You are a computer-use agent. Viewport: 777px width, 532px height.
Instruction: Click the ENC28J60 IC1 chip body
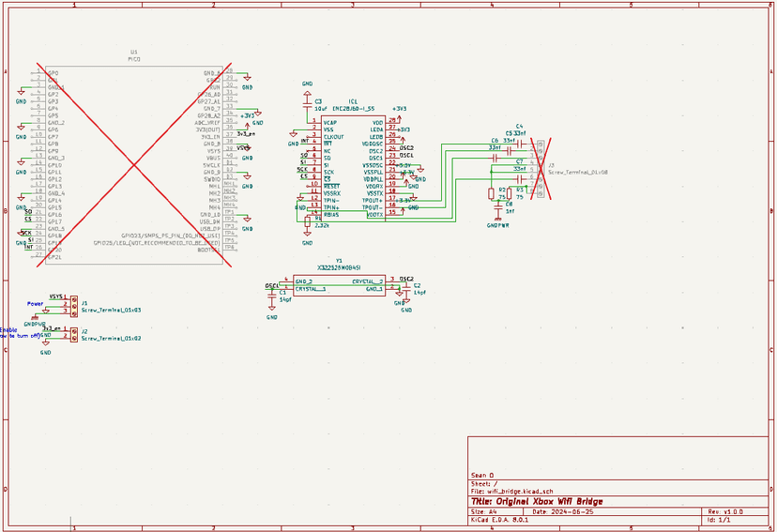coord(352,169)
